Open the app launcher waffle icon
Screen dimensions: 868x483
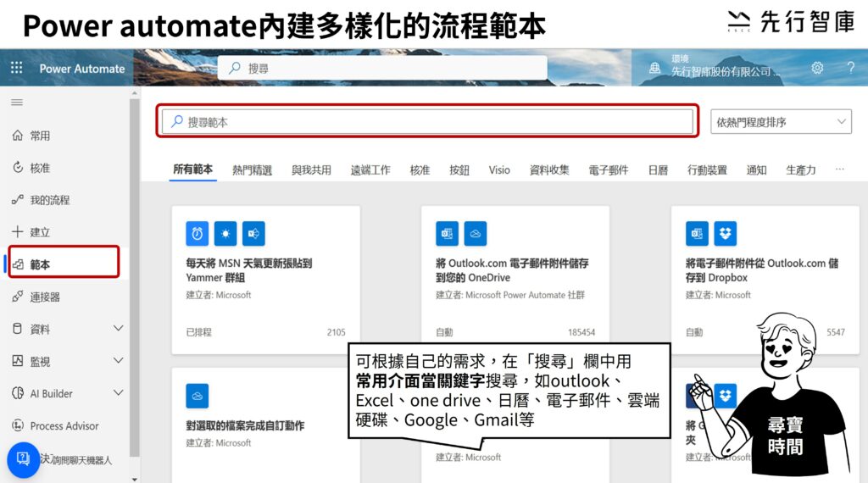coord(17,68)
